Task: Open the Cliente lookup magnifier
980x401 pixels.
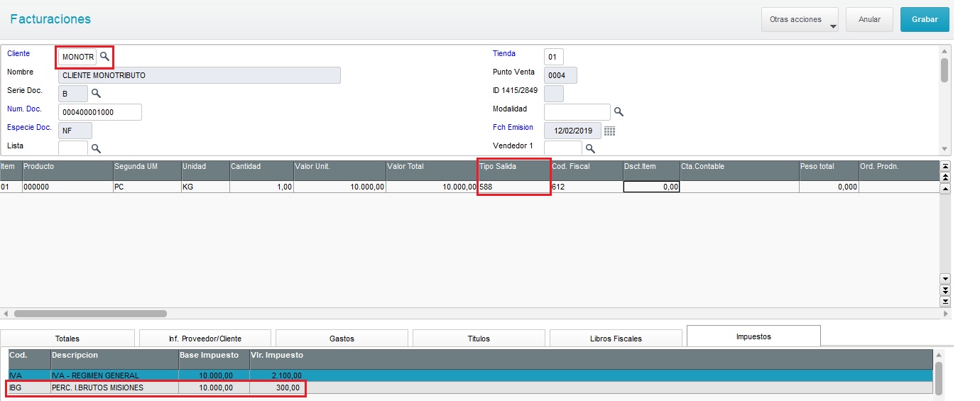Action: point(104,57)
